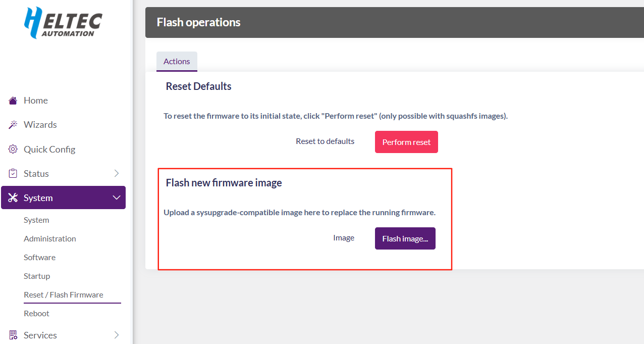Collapse the System menu chevron
Screen dimensions: 644x344
coord(117,198)
